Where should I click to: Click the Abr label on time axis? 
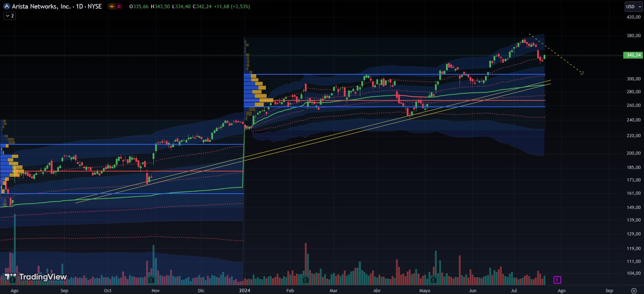pos(377,290)
